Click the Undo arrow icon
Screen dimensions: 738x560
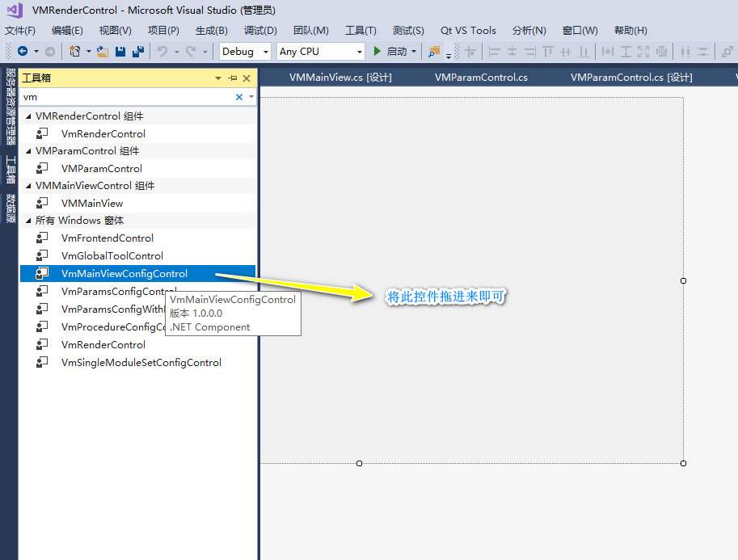[162, 51]
